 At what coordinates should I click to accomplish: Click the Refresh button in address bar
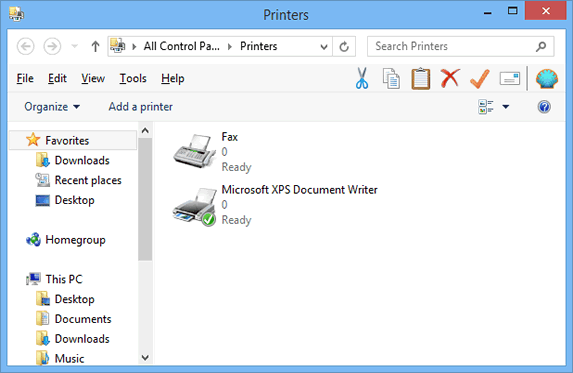344,46
